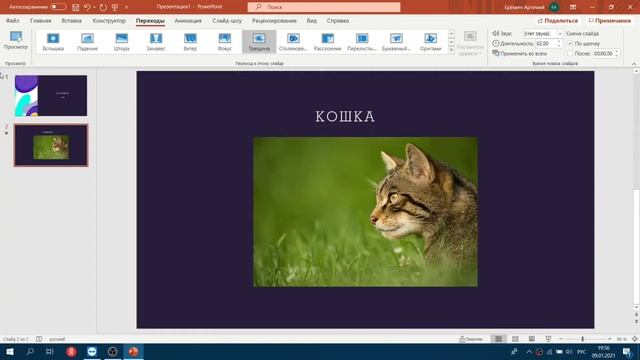640x360 pixels.
Task: Increase the После time spinner
Action: click(x=617, y=51)
